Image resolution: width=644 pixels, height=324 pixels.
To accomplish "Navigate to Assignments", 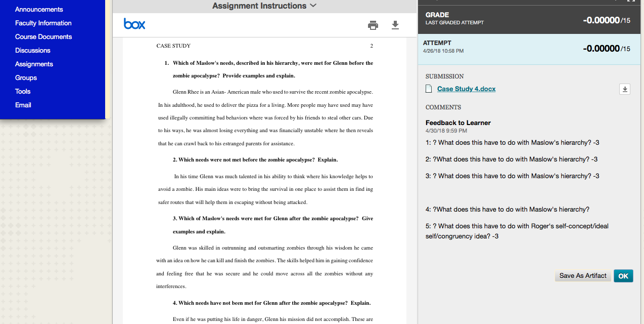I will 34,64.
